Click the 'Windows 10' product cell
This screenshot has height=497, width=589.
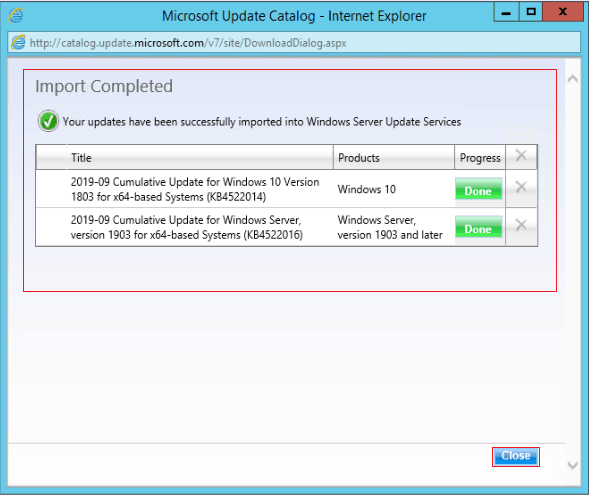(367, 189)
